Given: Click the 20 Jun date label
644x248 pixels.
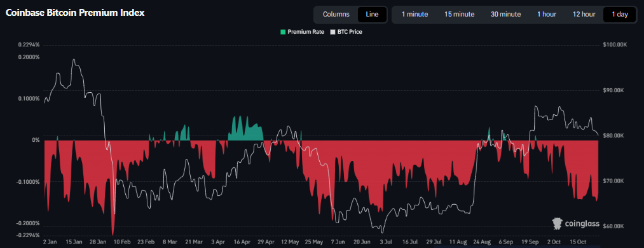Looking at the screenshot, I should coord(362,242).
